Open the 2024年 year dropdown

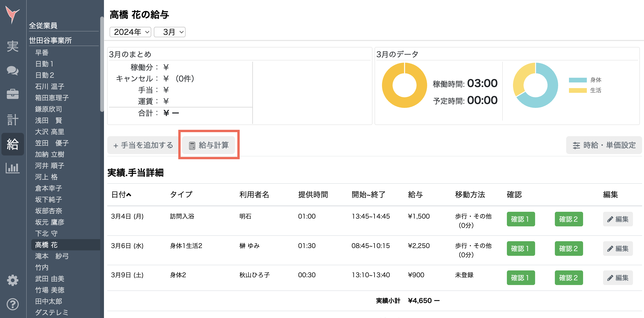(130, 32)
